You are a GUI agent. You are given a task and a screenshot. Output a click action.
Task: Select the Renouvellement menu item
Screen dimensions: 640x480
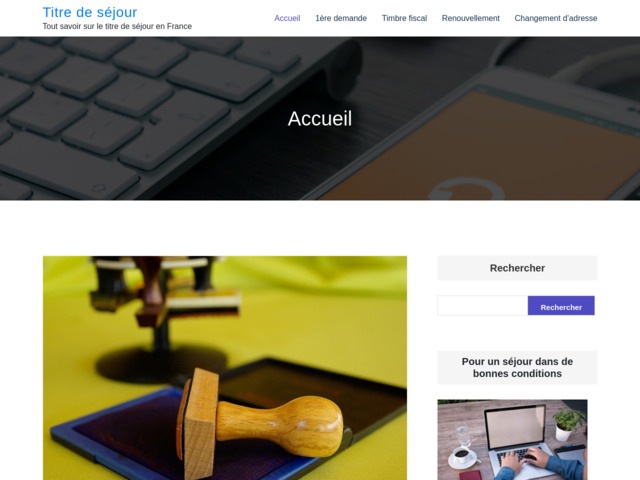pos(470,18)
